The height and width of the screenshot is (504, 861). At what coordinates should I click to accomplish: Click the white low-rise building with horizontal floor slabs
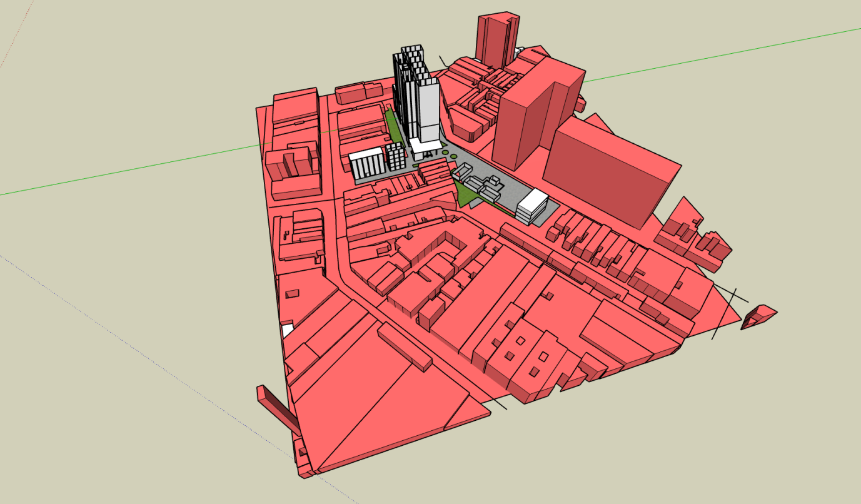[x=532, y=206]
